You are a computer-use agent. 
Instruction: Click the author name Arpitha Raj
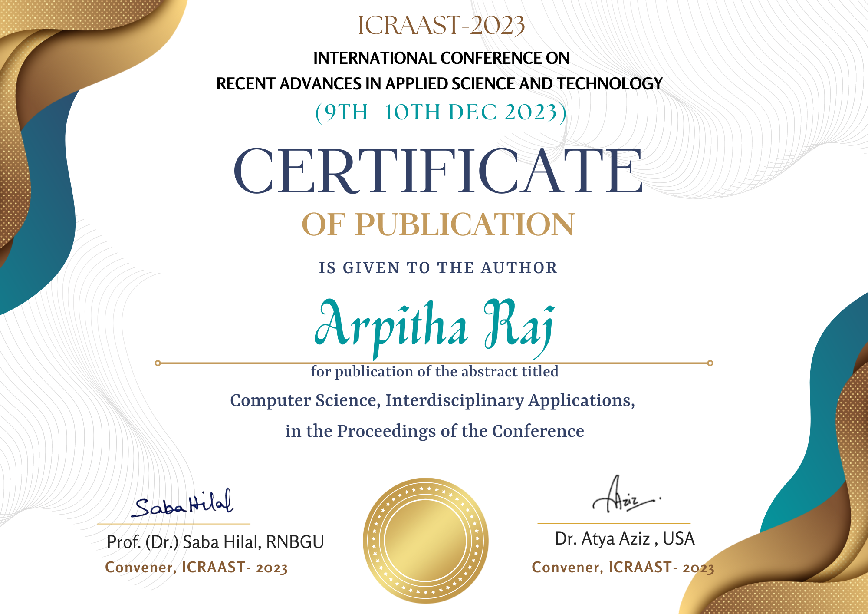click(x=434, y=328)
